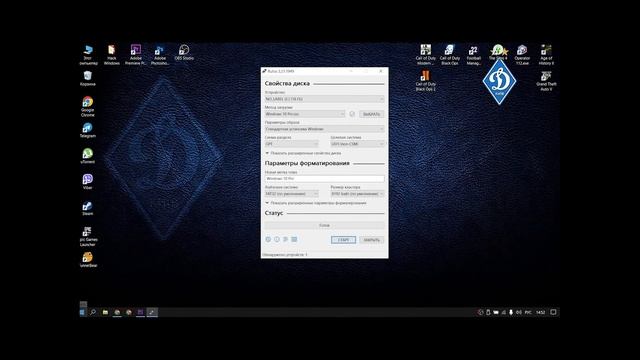This screenshot has width=640, height=360.
Task: Select the TunnelBear desktop shortcut
Action: tap(88, 260)
